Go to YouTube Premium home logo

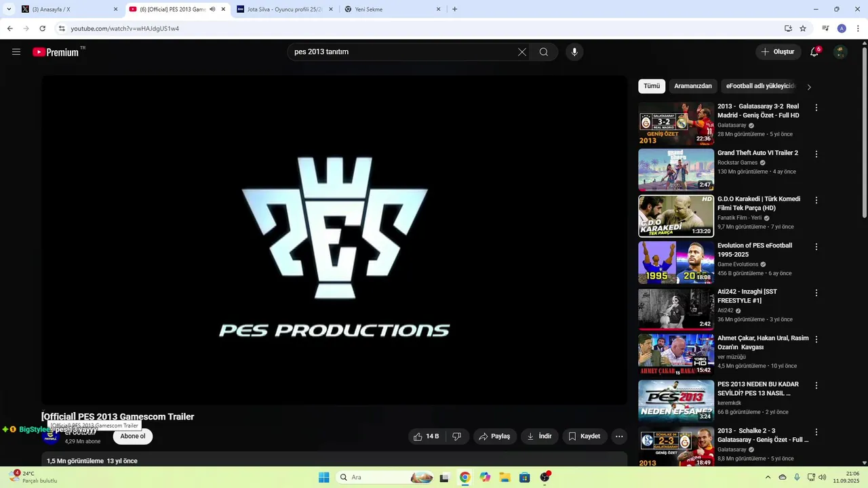(56, 52)
